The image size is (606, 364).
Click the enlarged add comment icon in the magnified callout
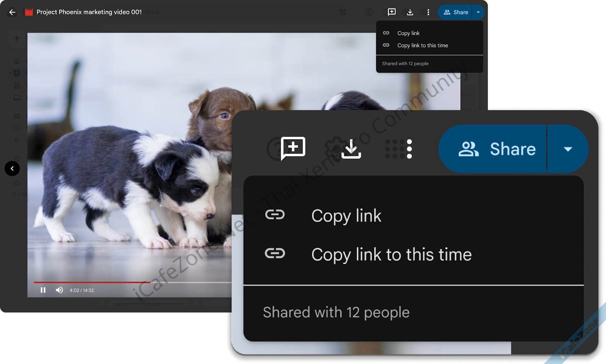tap(293, 148)
